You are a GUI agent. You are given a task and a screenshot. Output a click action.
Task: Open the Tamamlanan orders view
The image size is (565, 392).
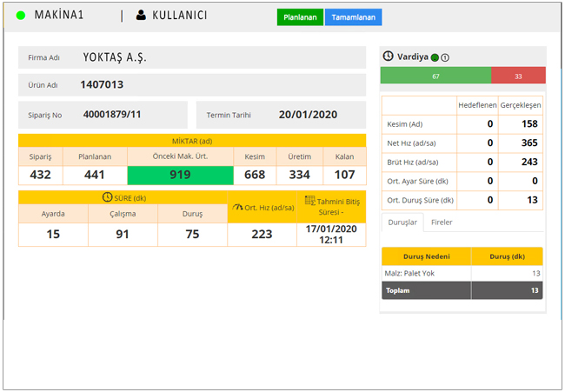click(x=353, y=17)
